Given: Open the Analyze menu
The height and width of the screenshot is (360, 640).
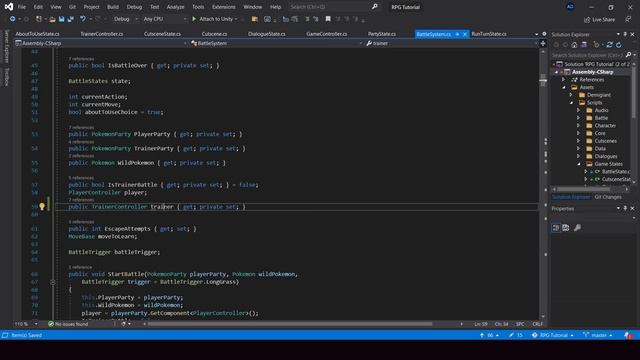Looking at the screenshot, I should tap(176, 7).
